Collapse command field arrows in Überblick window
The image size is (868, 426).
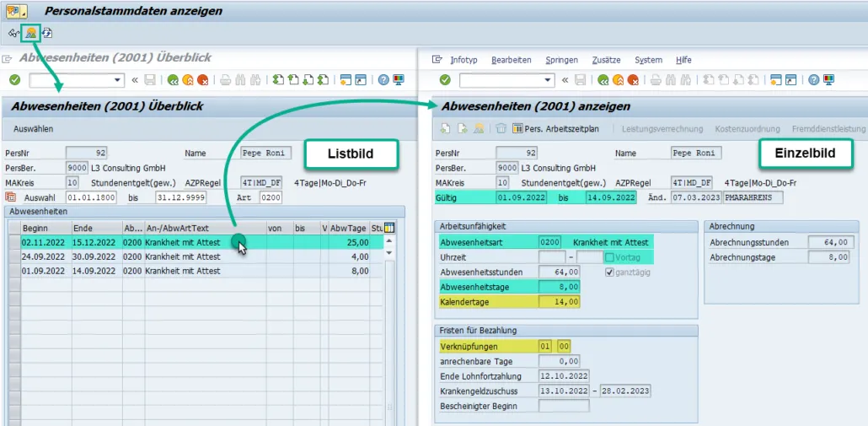[x=135, y=80]
